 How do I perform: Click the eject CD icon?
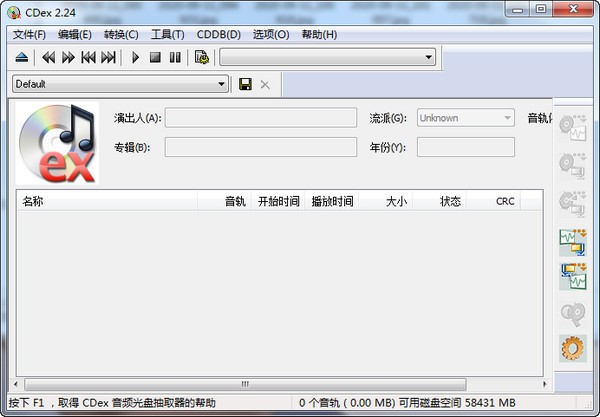coord(22,58)
